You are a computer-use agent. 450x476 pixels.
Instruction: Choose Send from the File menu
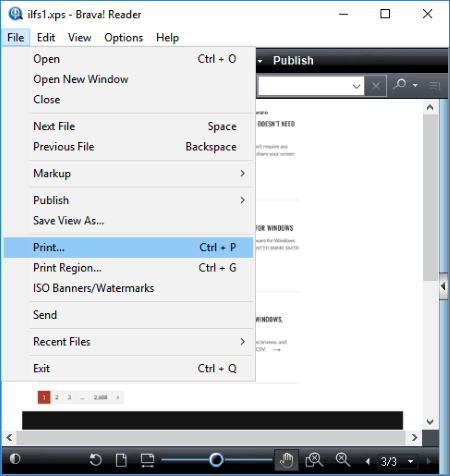pos(128,315)
